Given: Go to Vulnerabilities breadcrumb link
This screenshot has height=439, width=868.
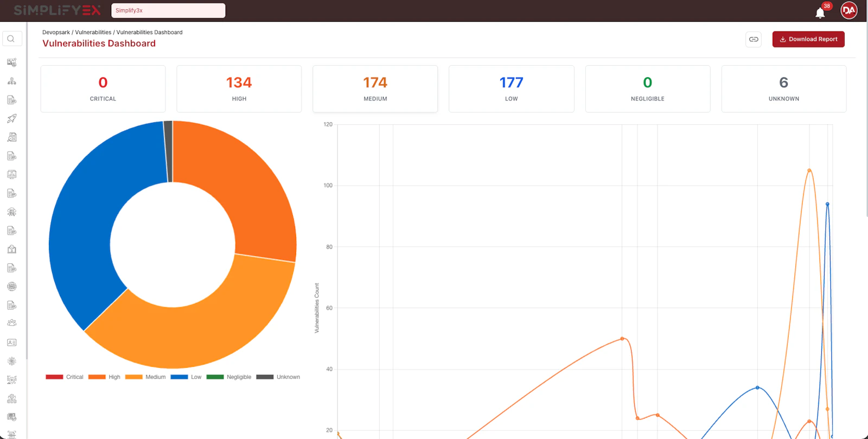Looking at the screenshot, I should 93,33.
